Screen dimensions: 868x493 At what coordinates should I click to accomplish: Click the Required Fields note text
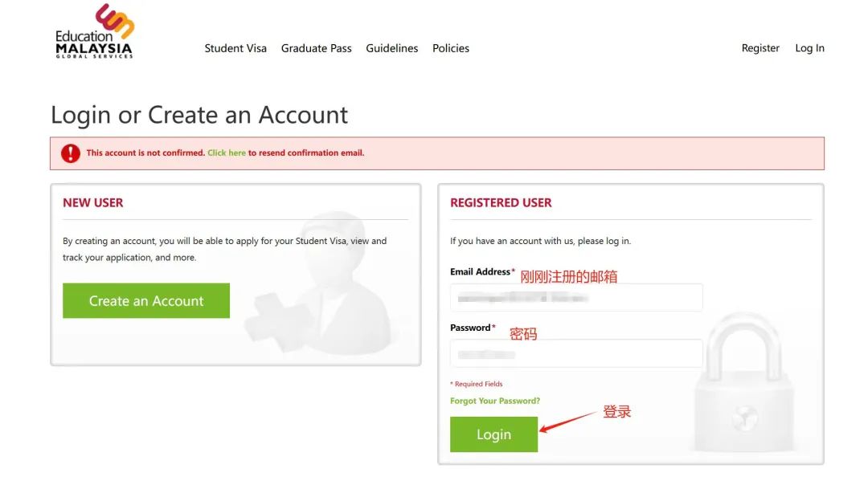[x=477, y=384]
